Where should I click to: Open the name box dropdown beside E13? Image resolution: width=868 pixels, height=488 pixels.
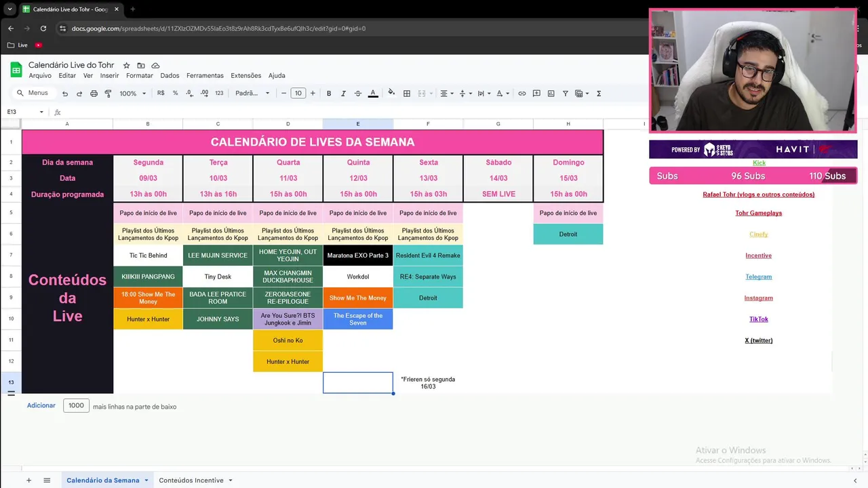point(41,112)
